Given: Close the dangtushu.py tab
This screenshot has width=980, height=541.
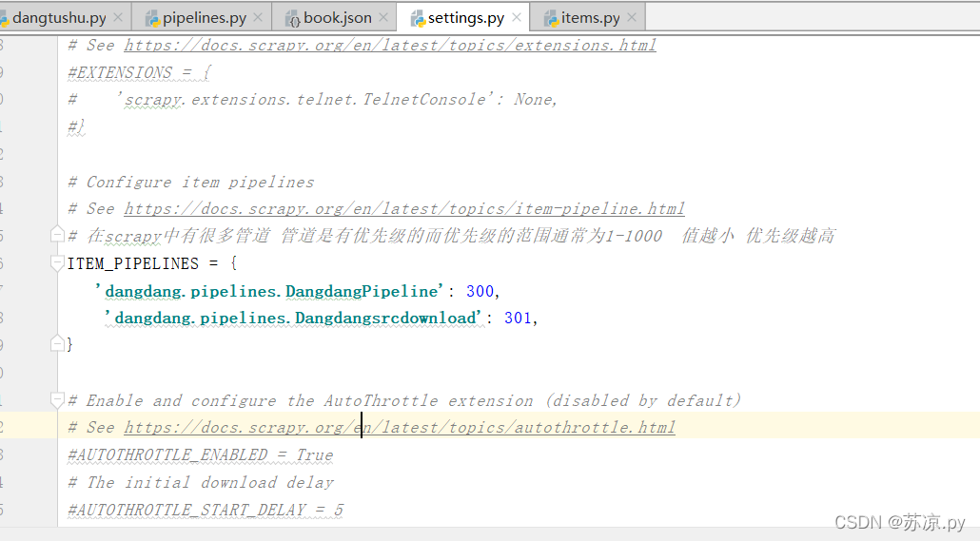Looking at the screenshot, I should (x=118, y=18).
